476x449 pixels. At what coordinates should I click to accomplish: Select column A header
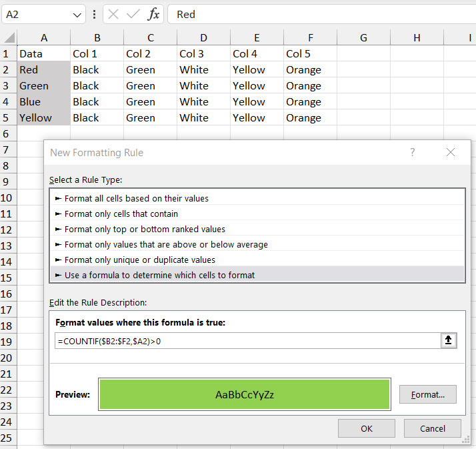[x=44, y=37]
